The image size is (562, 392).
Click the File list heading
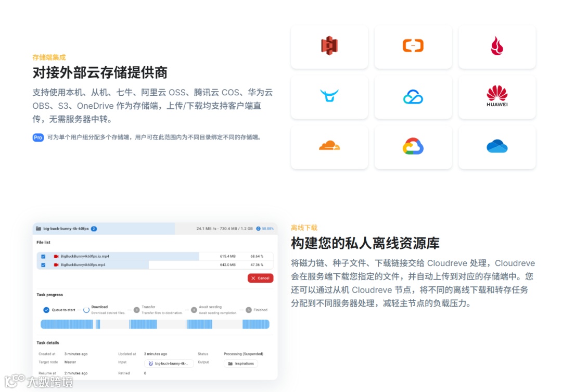[43, 243]
